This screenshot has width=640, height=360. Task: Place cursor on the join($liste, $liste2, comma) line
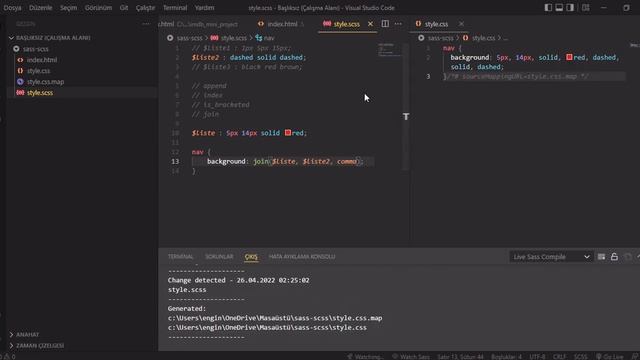coord(284,161)
